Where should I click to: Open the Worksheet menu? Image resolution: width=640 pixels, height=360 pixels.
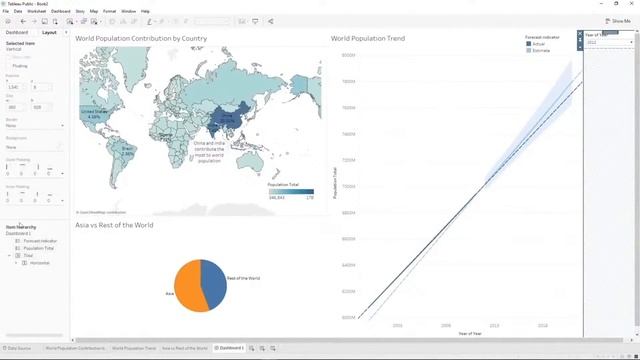coord(36,11)
